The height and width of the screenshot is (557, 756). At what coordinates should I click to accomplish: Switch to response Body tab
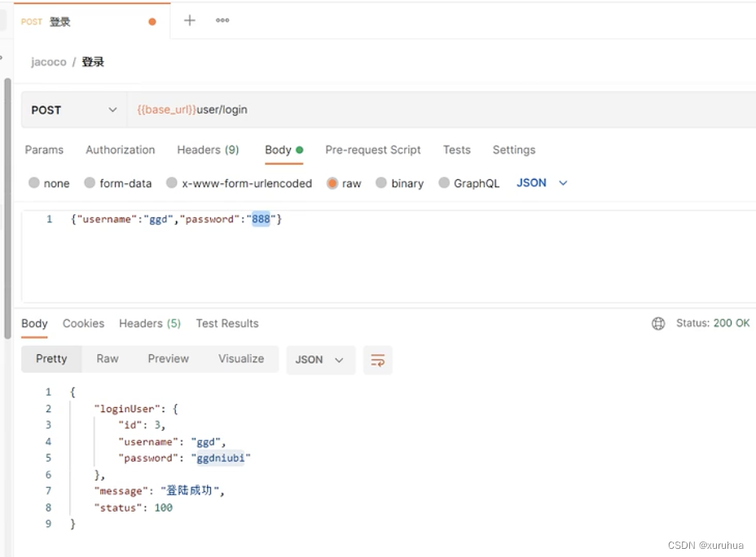(34, 323)
